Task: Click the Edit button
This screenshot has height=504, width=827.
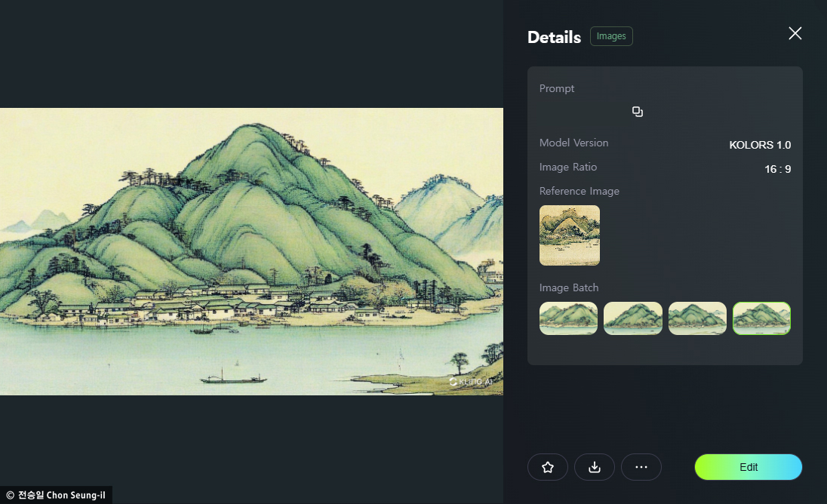Action: click(x=749, y=467)
